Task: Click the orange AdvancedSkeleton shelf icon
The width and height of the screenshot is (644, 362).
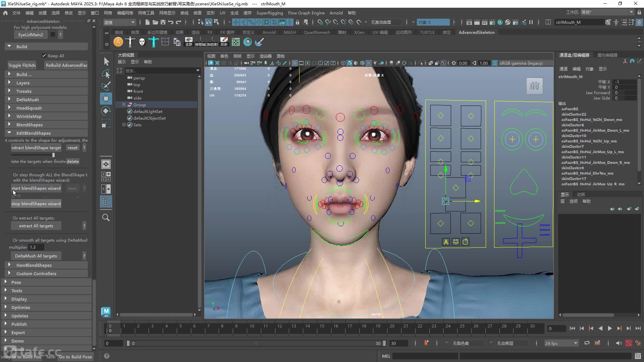Action: [x=118, y=42]
